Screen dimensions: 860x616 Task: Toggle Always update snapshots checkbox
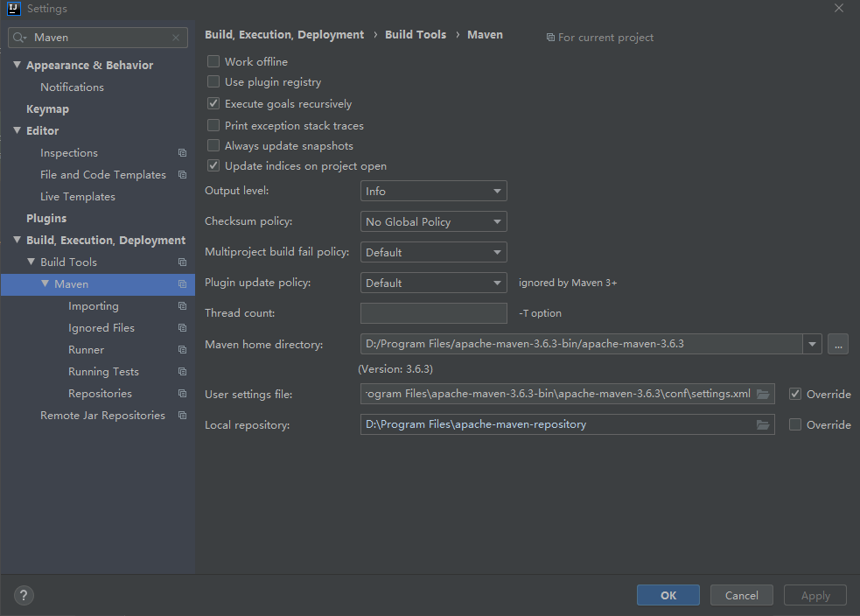click(213, 145)
